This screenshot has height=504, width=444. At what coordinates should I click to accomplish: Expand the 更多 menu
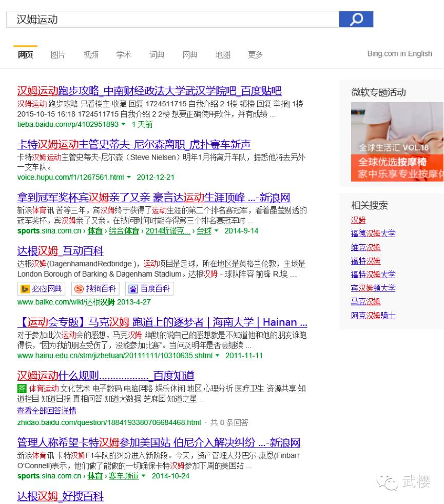(255, 54)
